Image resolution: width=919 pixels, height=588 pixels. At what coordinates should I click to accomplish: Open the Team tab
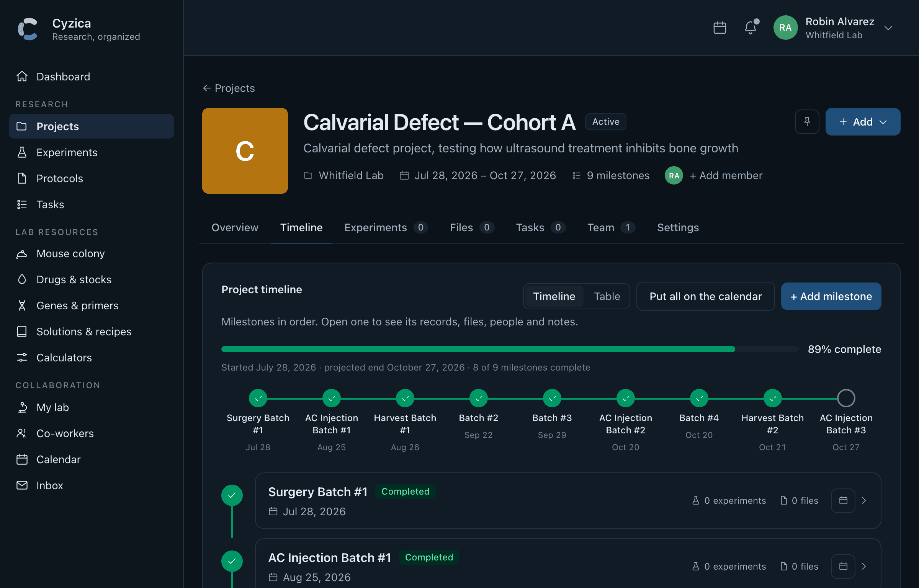click(611, 227)
